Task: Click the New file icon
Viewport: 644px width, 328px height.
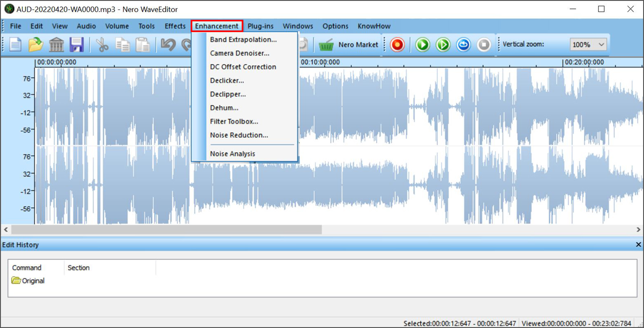Action: pos(15,44)
